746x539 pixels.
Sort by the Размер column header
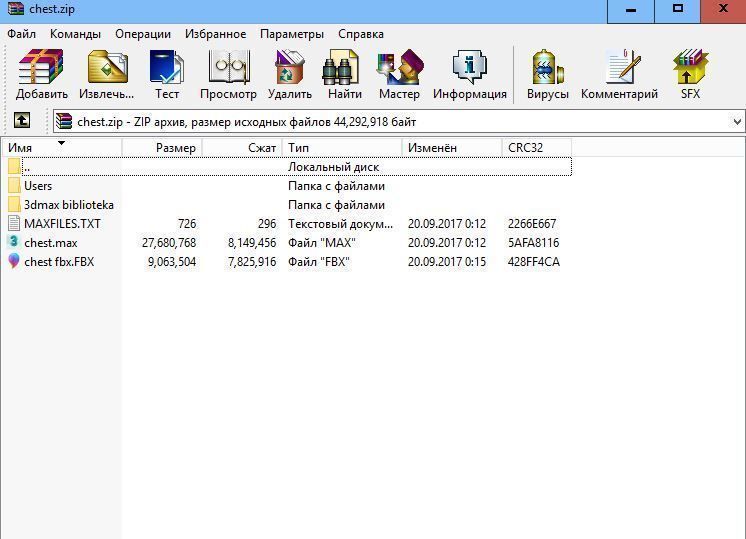[x=162, y=147]
